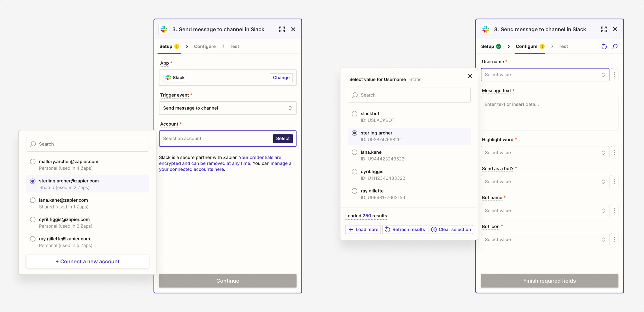Click into the Message text field
Screen dimensions: 644x312
pyautogui.click(x=549, y=114)
